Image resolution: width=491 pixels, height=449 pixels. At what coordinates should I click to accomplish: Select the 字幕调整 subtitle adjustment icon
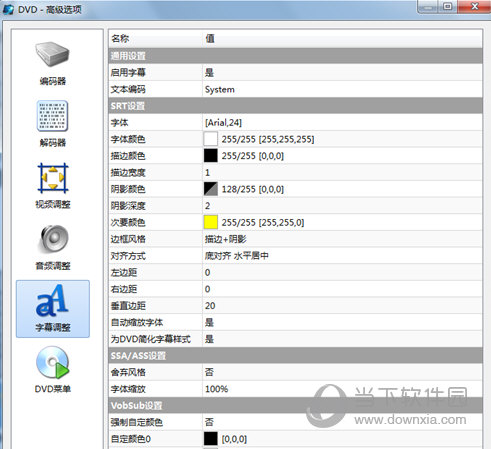coord(53,309)
